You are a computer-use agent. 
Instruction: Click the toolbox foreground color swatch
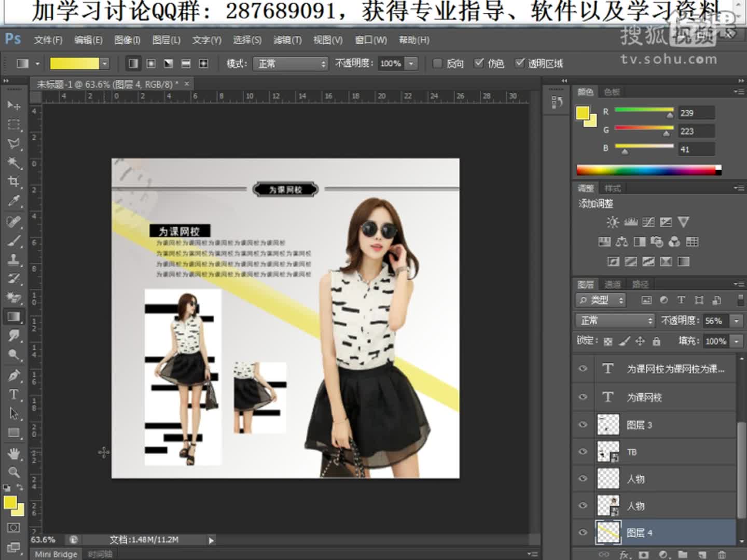pyautogui.click(x=9, y=502)
